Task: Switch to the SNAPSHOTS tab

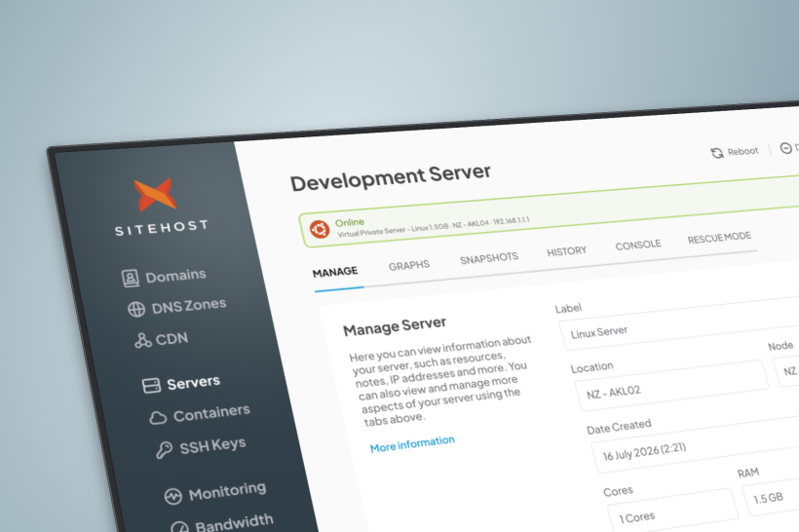Action: (x=489, y=258)
